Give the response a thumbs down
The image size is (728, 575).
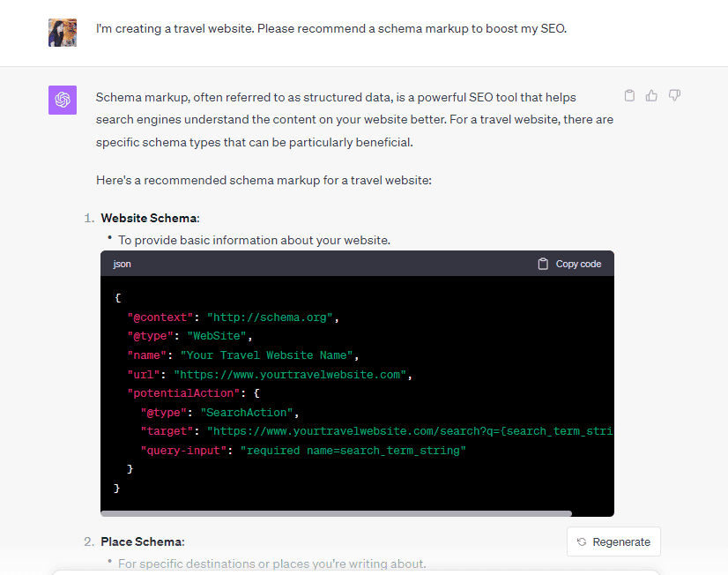point(674,95)
